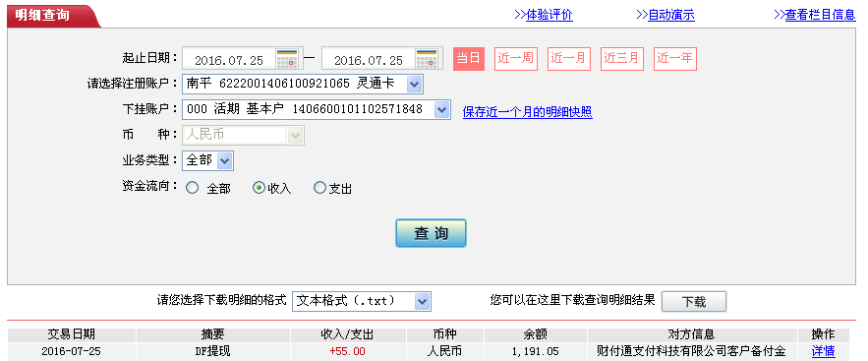Select the 全部 fund flow radio button
The width and height of the screenshot is (868, 361).
pos(192,188)
